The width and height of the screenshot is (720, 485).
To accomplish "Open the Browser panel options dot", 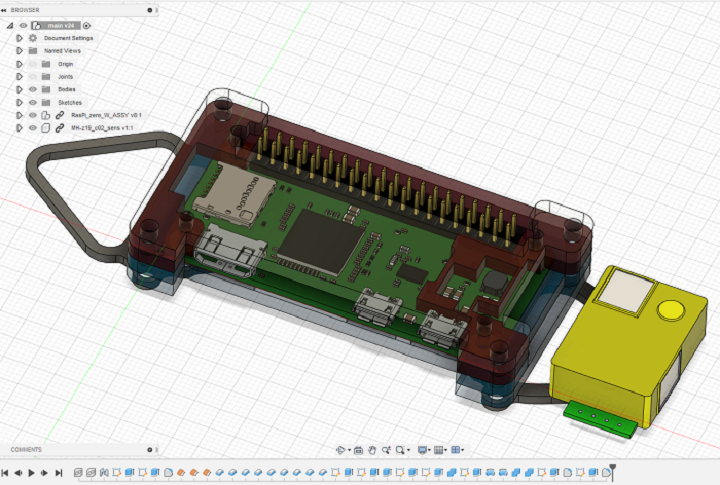I will 150,10.
